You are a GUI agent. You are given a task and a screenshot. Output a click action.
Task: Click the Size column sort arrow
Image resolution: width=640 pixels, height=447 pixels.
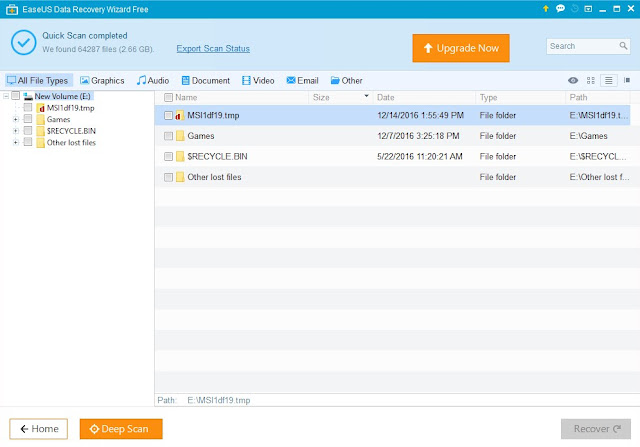(366, 96)
